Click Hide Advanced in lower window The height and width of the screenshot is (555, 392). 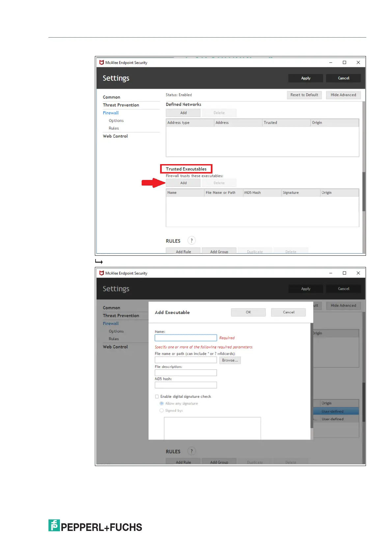(343, 306)
